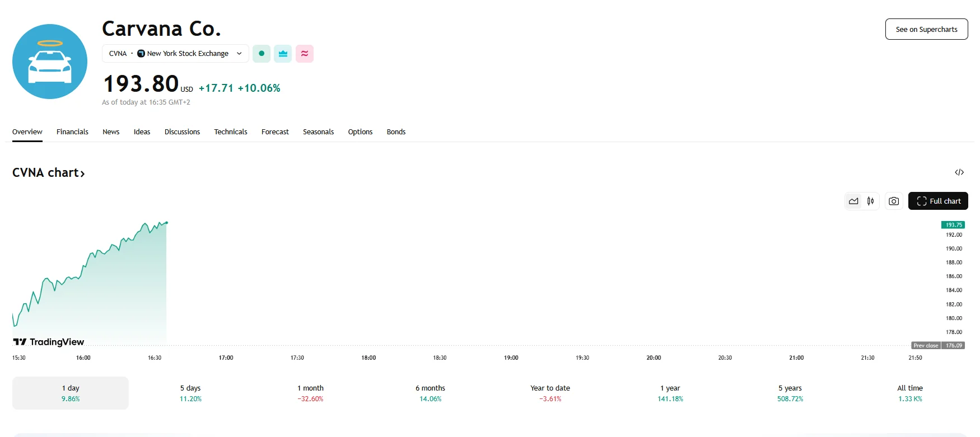Select the 5 years time range
Screen dimensions: 980x437
[790, 393]
